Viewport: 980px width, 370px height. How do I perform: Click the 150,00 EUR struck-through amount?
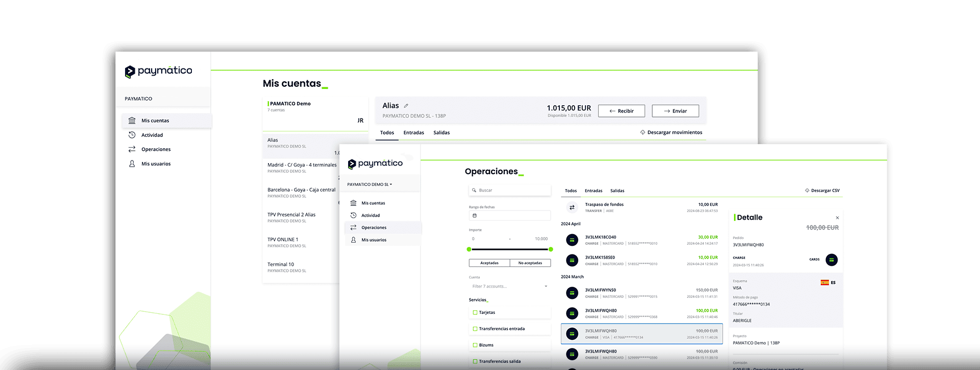tap(707, 290)
